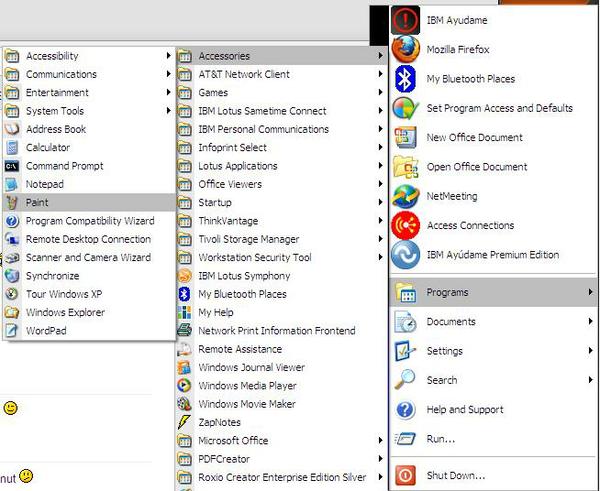Click the IBM Ayudame red alert icon

click(x=405, y=20)
